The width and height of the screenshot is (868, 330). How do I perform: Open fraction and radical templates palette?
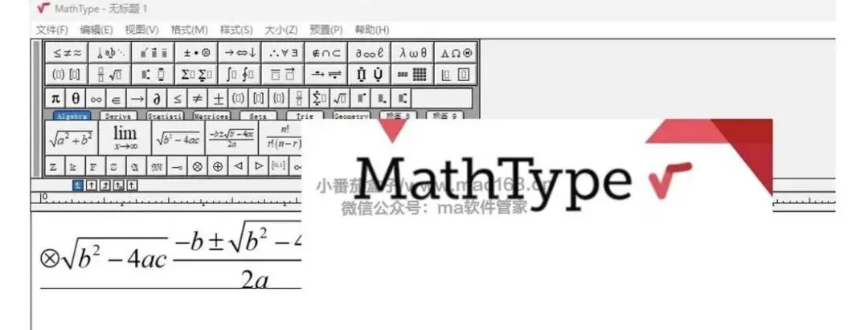110,74
